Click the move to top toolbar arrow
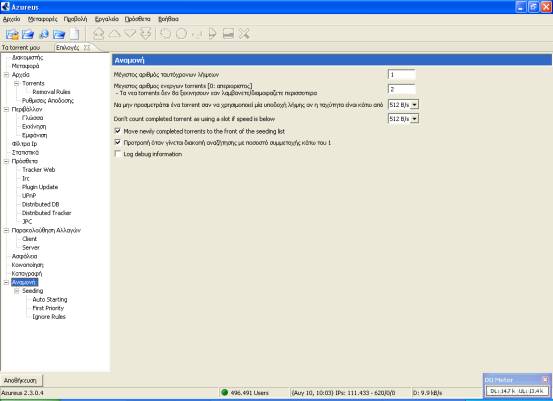This screenshot has height=401, width=553. 98,34
